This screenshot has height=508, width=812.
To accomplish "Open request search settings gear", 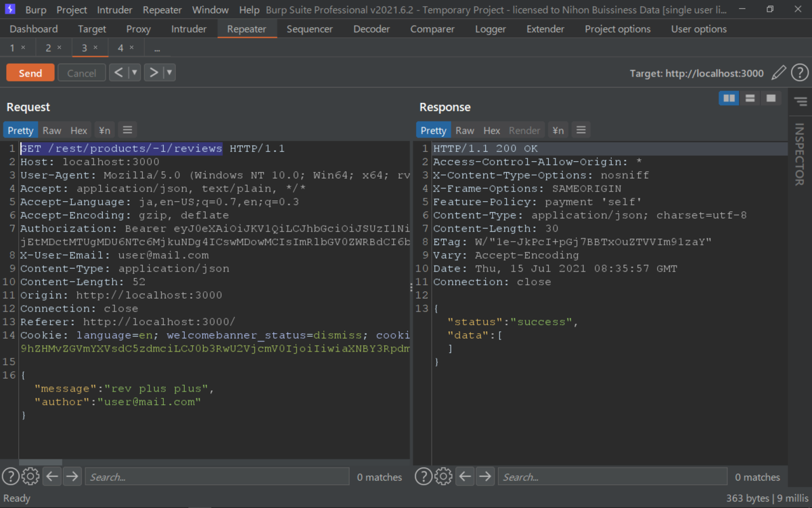I will coord(30,476).
